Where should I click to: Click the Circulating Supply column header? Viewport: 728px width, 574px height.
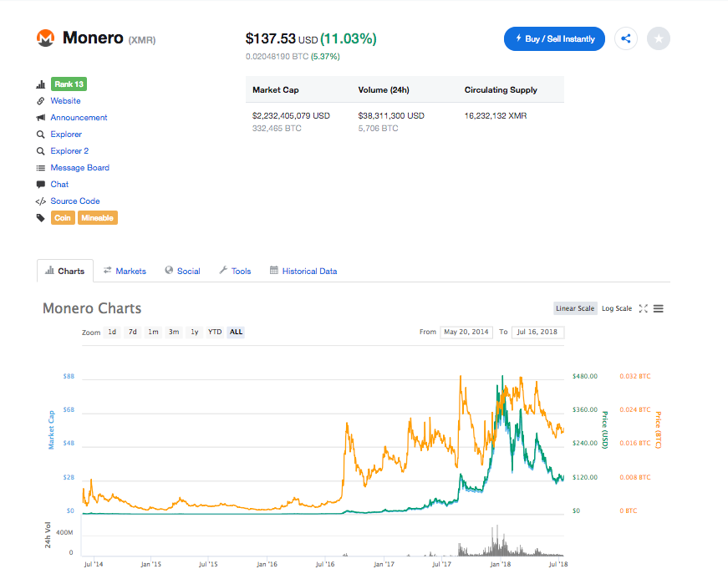[501, 90]
